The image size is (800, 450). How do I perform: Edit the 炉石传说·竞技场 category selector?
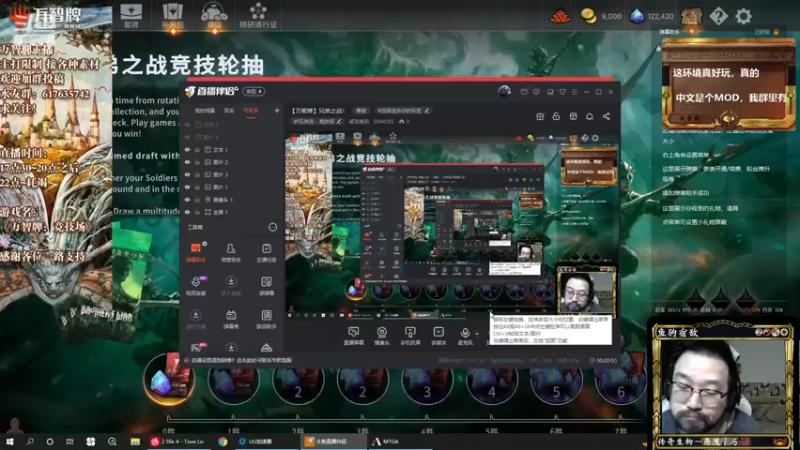coord(317,121)
